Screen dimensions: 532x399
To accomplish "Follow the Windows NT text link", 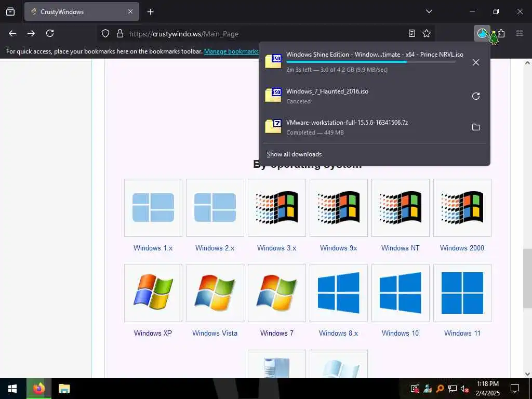I will [x=401, y=248].
